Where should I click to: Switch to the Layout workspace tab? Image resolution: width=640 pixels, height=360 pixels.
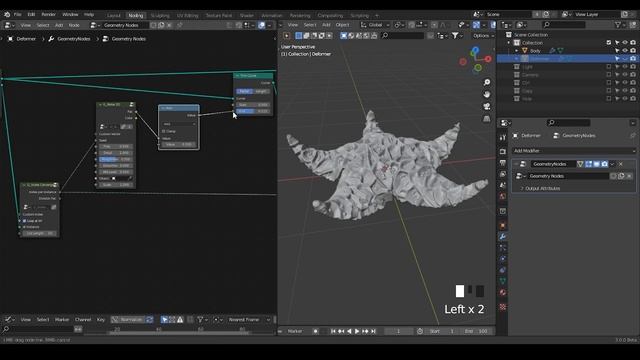tap(114, 16)
